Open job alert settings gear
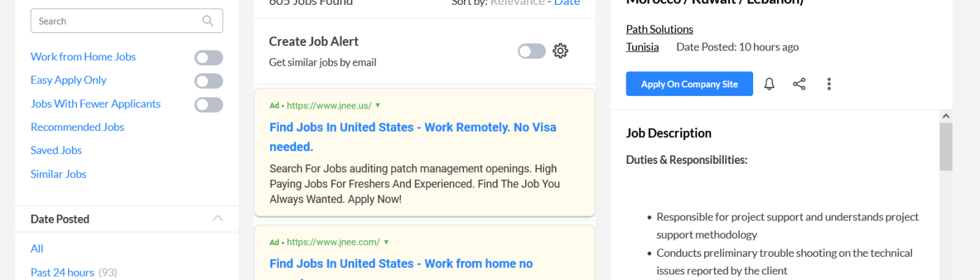980x280 pixels. pos(560,51)
